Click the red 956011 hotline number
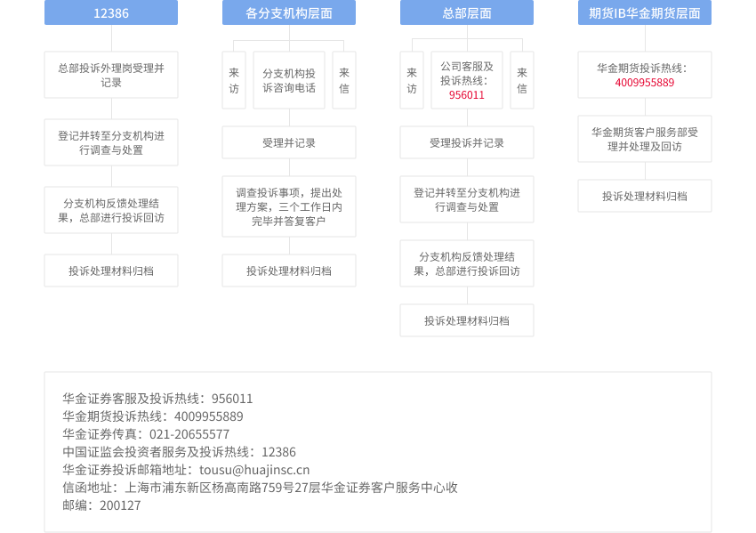756x533 pixels. click(x=467, y=94)
